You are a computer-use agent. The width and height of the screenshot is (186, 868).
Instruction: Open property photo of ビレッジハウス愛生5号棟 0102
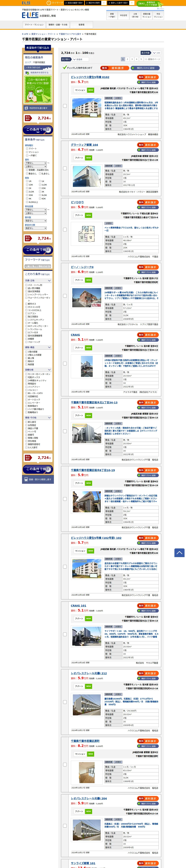pyautogui.click(x=86, y=108)
